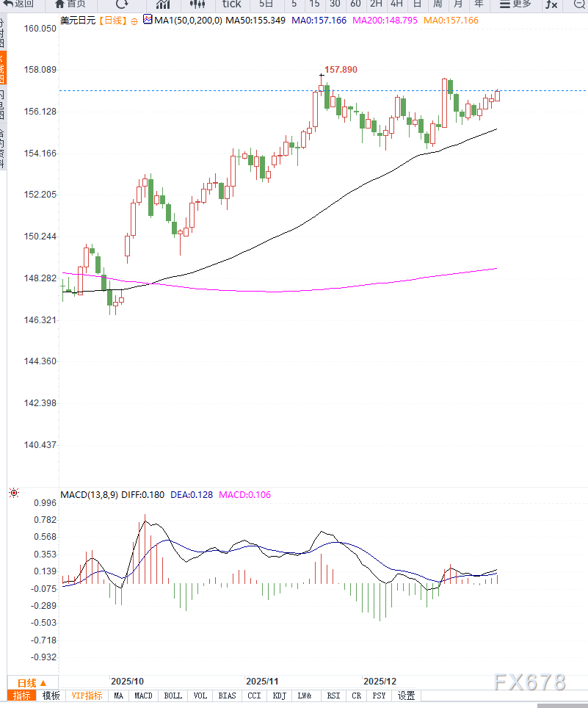Open the VIP指标 tab

(87, 696)
